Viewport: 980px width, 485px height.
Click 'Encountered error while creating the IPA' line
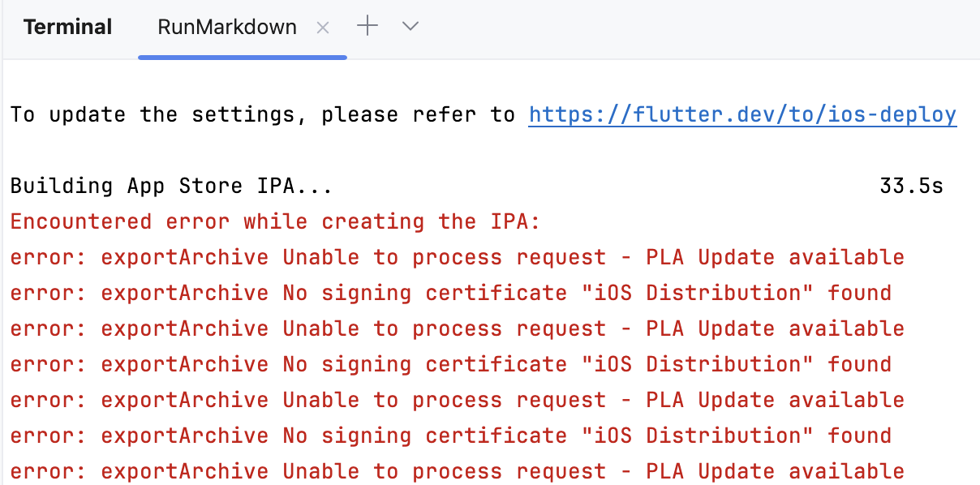point(275,222)
